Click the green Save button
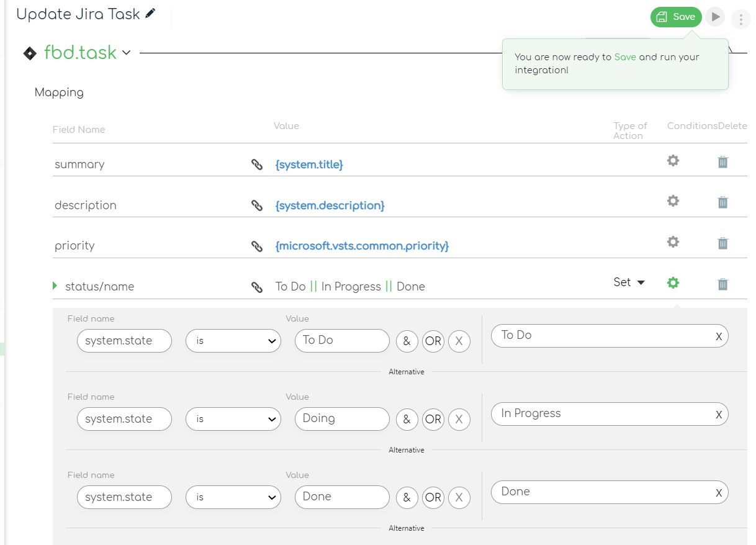 point(676,17)
